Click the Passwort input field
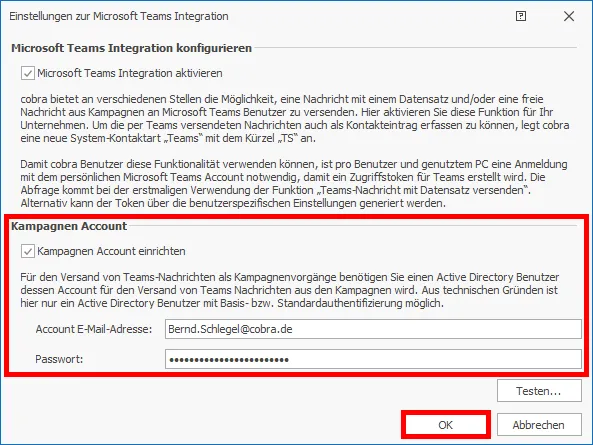Screen dimensions: 593x445 coord(373,359)
